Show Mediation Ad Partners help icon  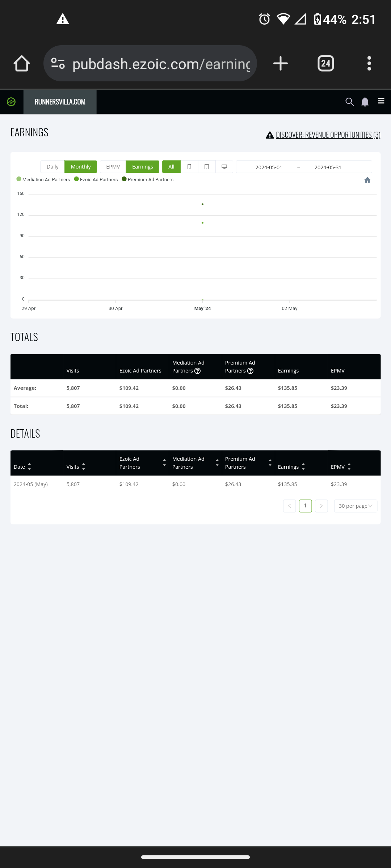point(197,371)
